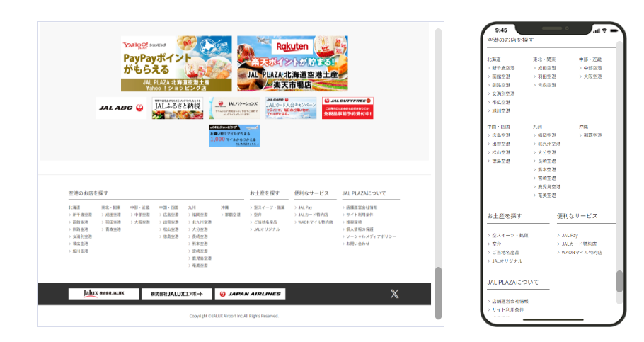
Task: Open 個人情報の保護 in the desktop footer
Action: pos(360,229)
